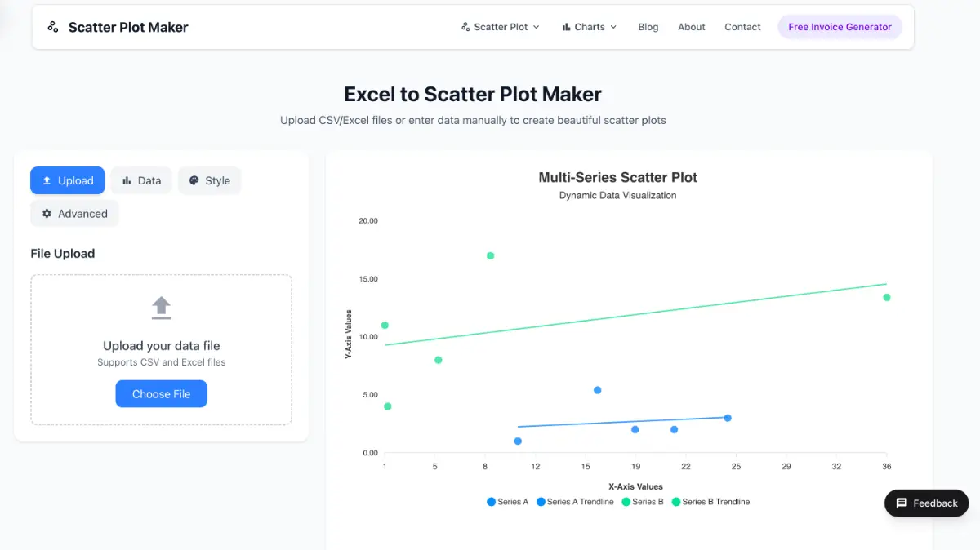Click the Scatter Plot Maker logo icon
This screenshot has width=980, height=550.
point(53,27)
